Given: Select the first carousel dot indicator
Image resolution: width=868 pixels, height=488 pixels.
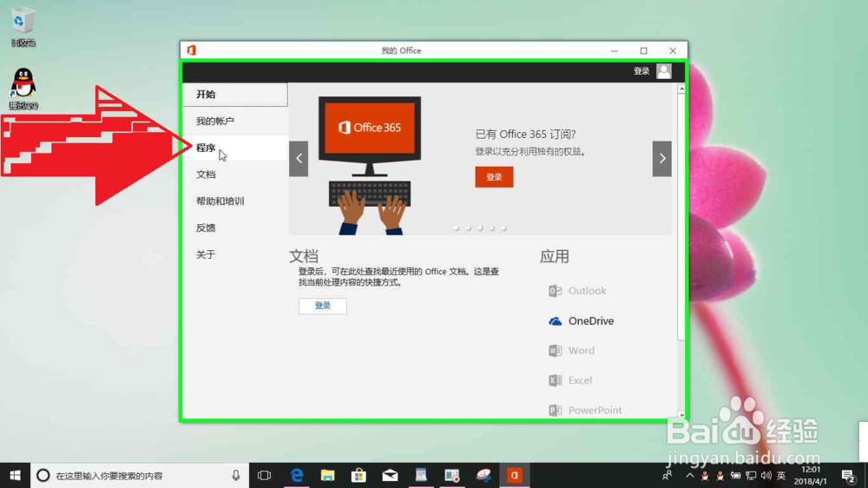Looking at the screenshot, I should (457, 228).
